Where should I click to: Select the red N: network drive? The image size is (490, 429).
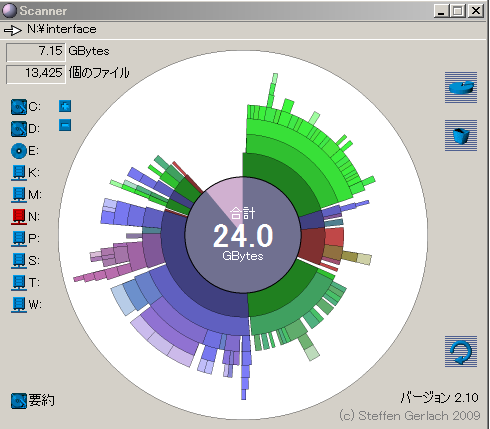(x=19, y=217)
